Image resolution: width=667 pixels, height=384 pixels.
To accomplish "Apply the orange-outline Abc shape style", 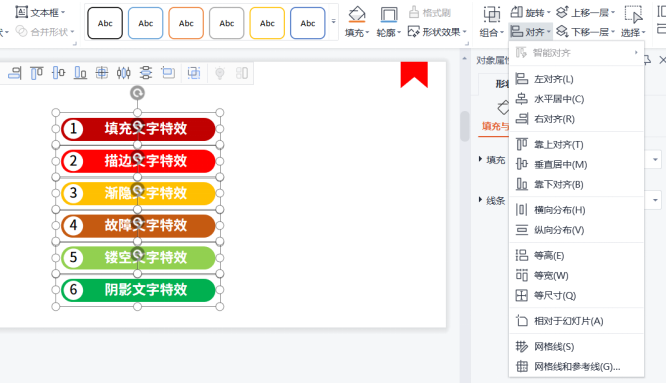I will [186, 23].
